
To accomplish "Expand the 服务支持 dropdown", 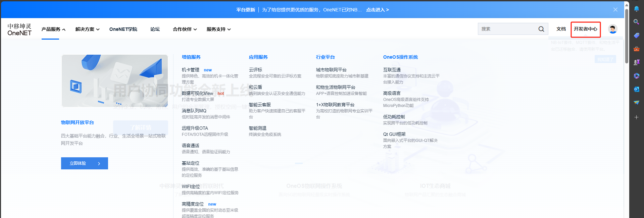I will [x=218, y=29].
